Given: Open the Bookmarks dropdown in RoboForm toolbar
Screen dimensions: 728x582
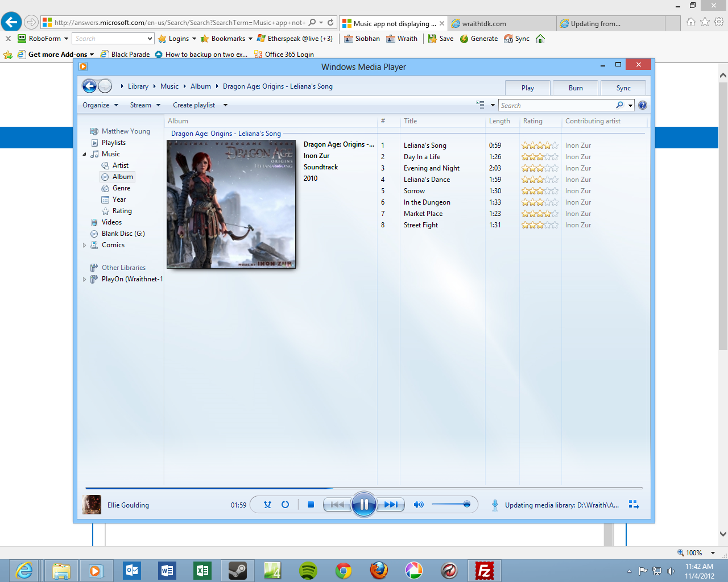Looking at the screenshot, I should [x=226, y=39].
